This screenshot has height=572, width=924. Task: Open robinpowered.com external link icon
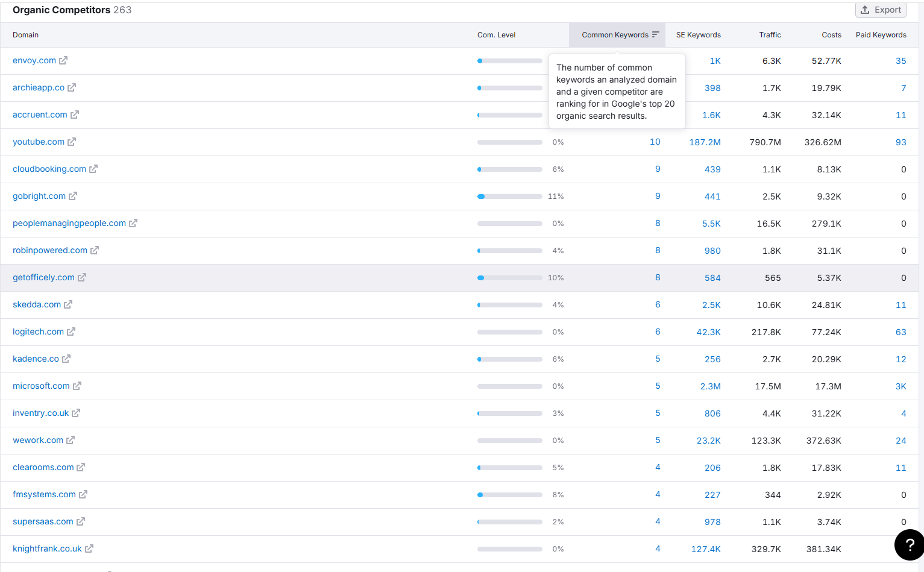click(95, 250)
